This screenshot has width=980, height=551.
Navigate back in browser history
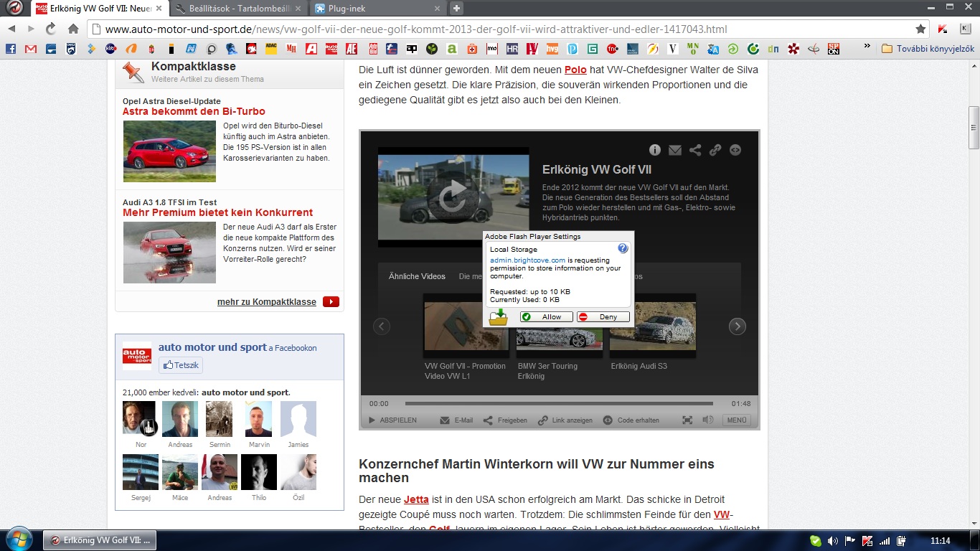[11, 29]
